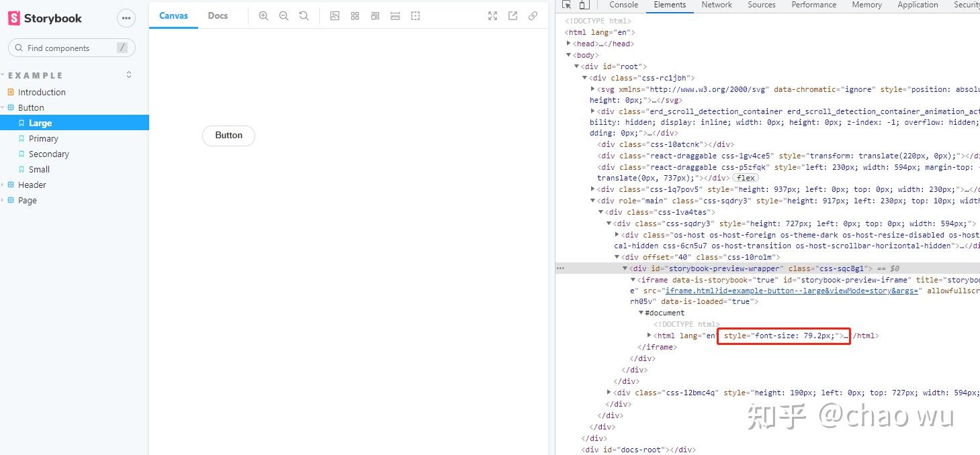Click the flex badge in DOM tree
This screenshot has width=980, height=455.
click(x=746, y=178)
